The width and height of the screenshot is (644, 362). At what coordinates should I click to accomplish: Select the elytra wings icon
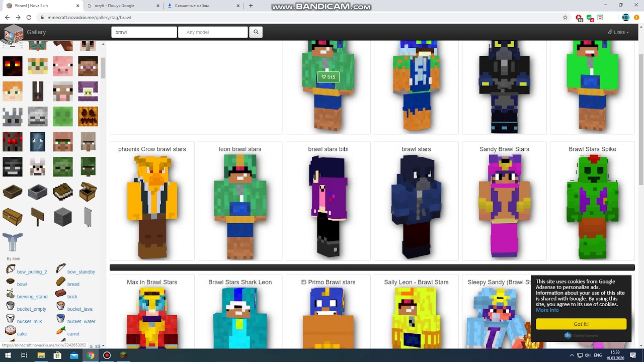point(13,242)
